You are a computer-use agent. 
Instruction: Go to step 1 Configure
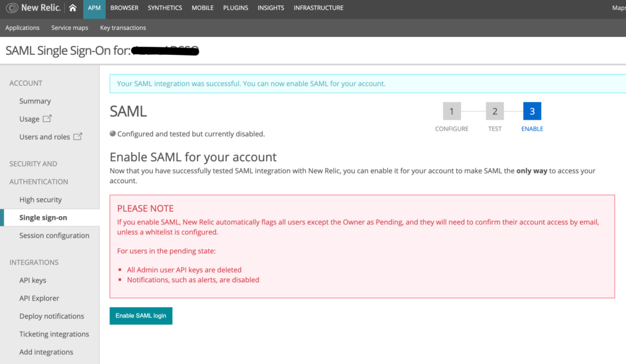coord(452,111)
